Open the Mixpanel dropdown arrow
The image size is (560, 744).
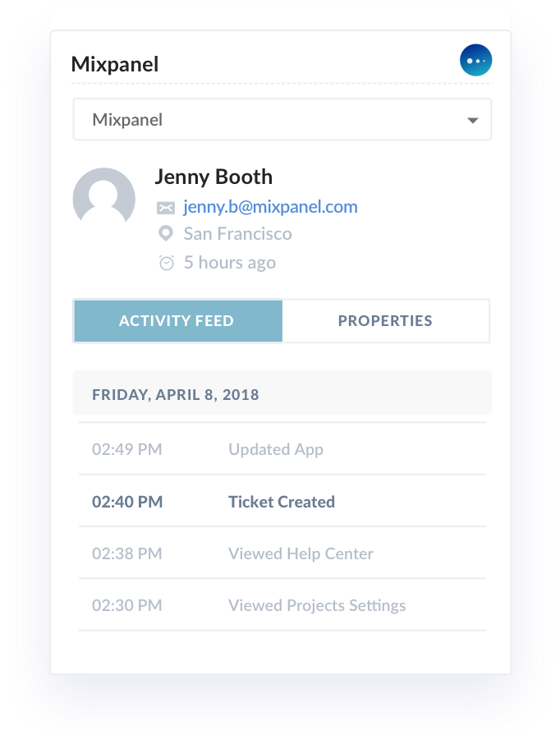click(472, 121)
